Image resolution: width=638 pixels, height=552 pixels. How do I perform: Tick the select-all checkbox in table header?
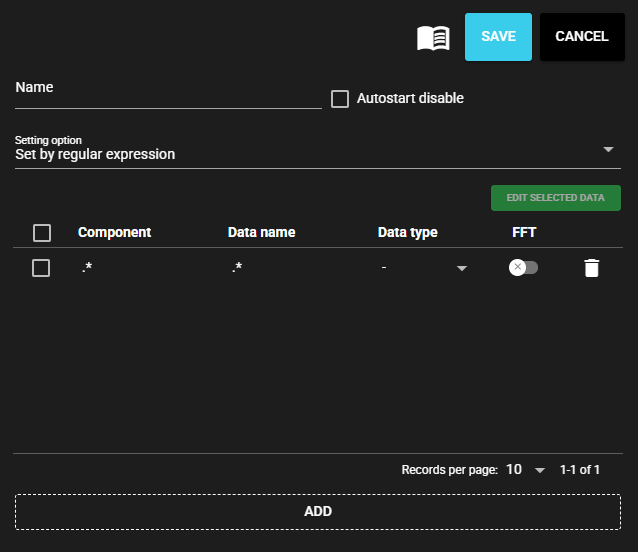pos(42,233)
